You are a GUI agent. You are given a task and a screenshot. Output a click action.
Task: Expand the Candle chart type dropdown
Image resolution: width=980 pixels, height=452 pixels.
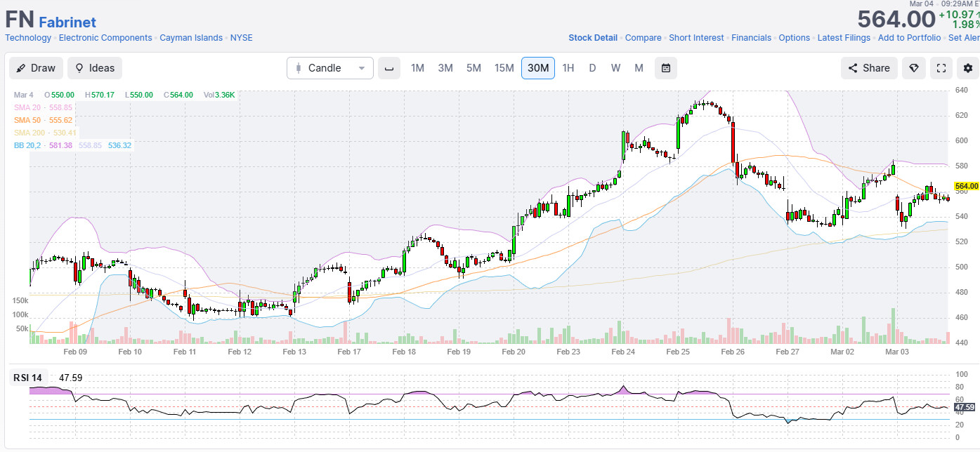click(x=330, y=68)
